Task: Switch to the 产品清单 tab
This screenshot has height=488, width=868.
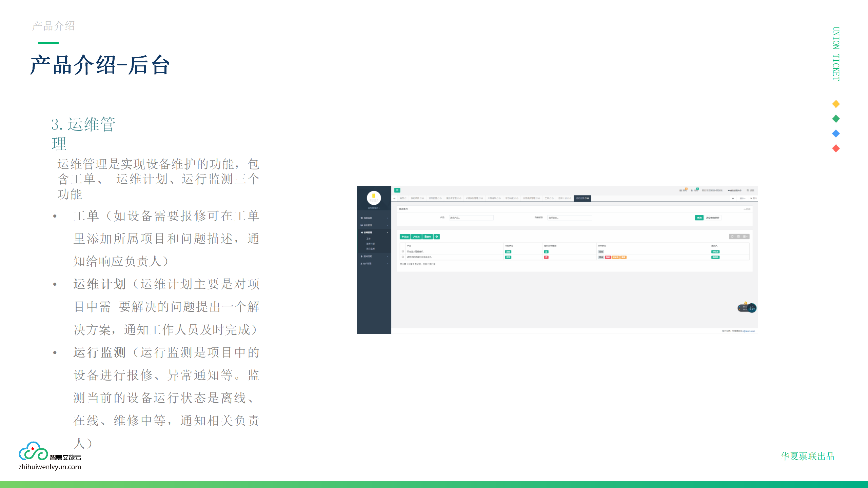Action: point(494,198)
